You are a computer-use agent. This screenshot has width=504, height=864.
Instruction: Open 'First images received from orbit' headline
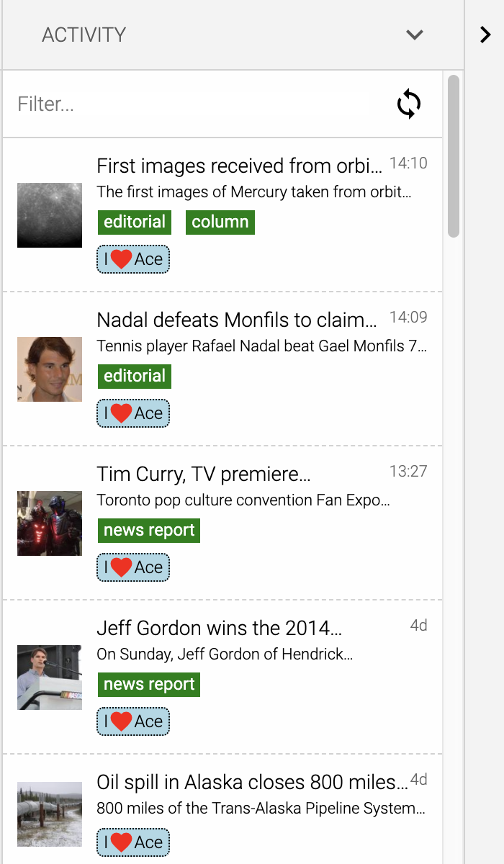coord(239,166)
